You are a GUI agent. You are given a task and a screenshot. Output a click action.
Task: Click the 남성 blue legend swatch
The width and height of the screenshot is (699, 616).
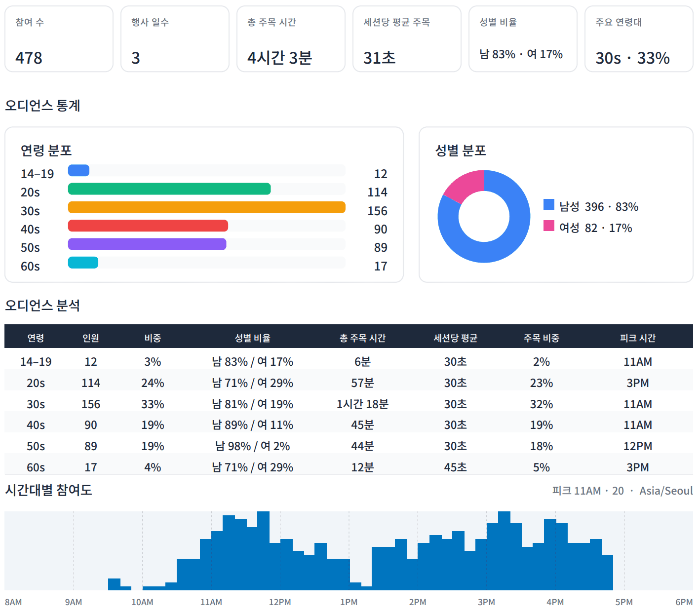click(x=548, y=204)
